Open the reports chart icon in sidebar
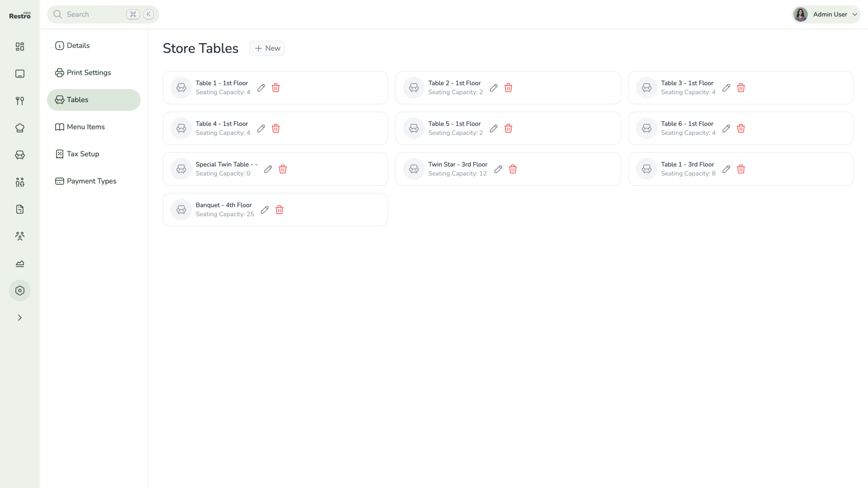This screenshot has width=868, height=488. (20, 263)
